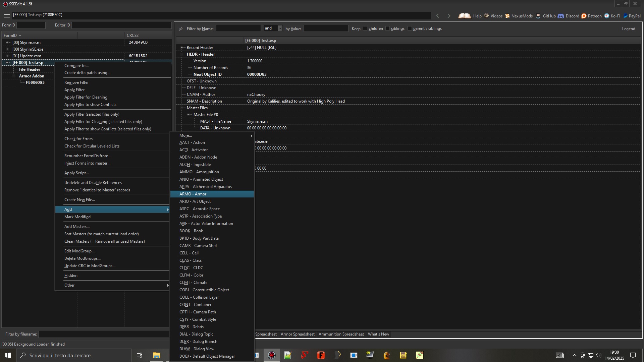
Task: Open the Patreon link icon
Action: coord(584,16)
